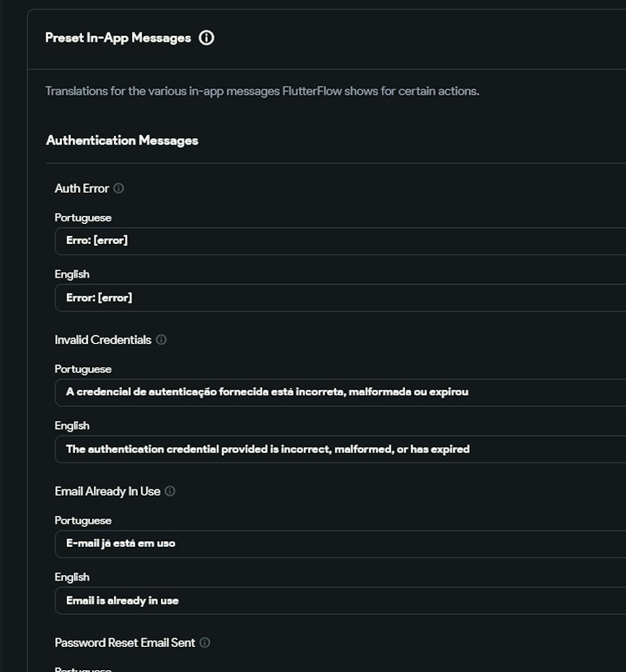Open the Auth Error info tooltip icon

pyautogui.click(x=119, y=188)
